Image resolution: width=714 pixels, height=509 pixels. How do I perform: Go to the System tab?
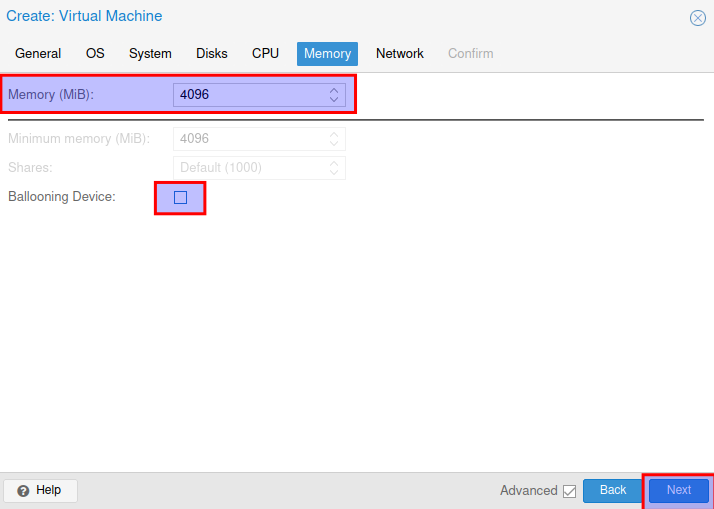click(150, 54)
